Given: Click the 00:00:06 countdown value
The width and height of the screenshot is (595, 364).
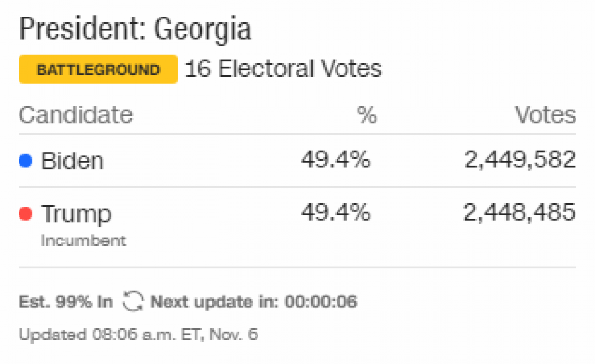Looking at the screenshot, I should (321, 302).
